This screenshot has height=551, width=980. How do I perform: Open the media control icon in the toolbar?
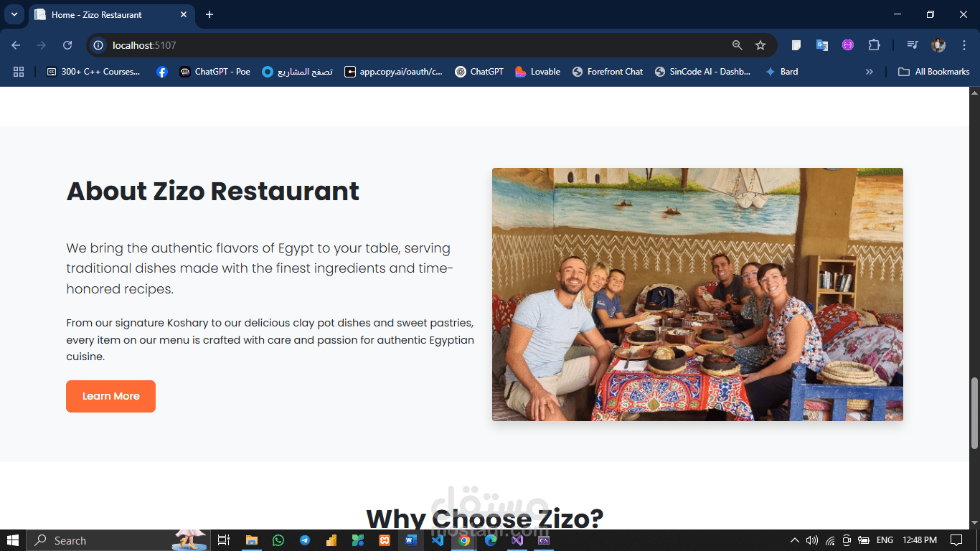tap(913, 45)
